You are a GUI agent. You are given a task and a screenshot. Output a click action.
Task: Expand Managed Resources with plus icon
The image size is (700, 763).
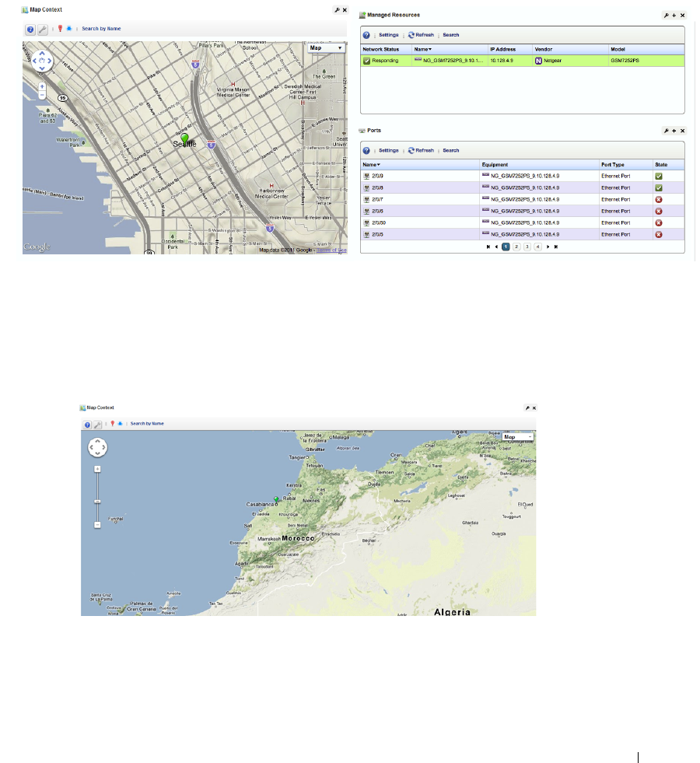click(674, 15)
